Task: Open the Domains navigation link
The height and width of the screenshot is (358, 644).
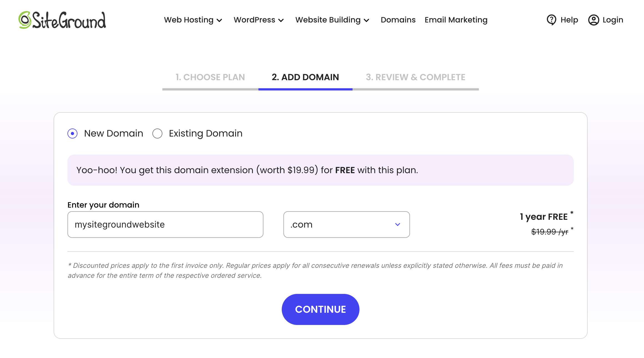Action: coord(398,20)
